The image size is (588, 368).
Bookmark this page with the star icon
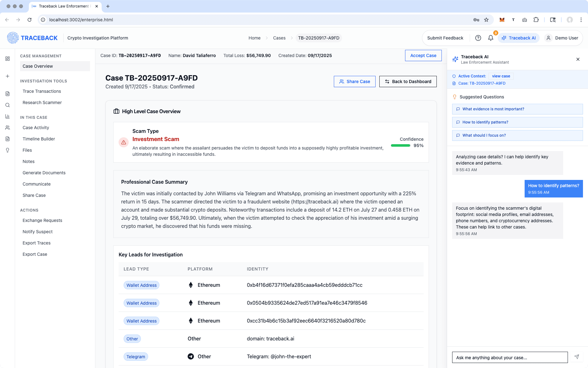coord(486,20)
